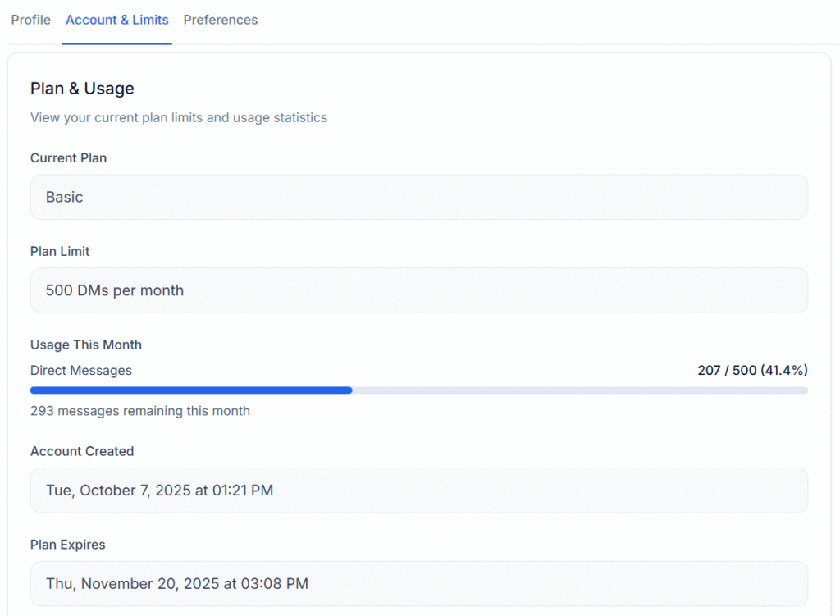This screenshot has width=840, height=616.
Task: Click the Plan Expires label
Action: click(x=68, y=545)
